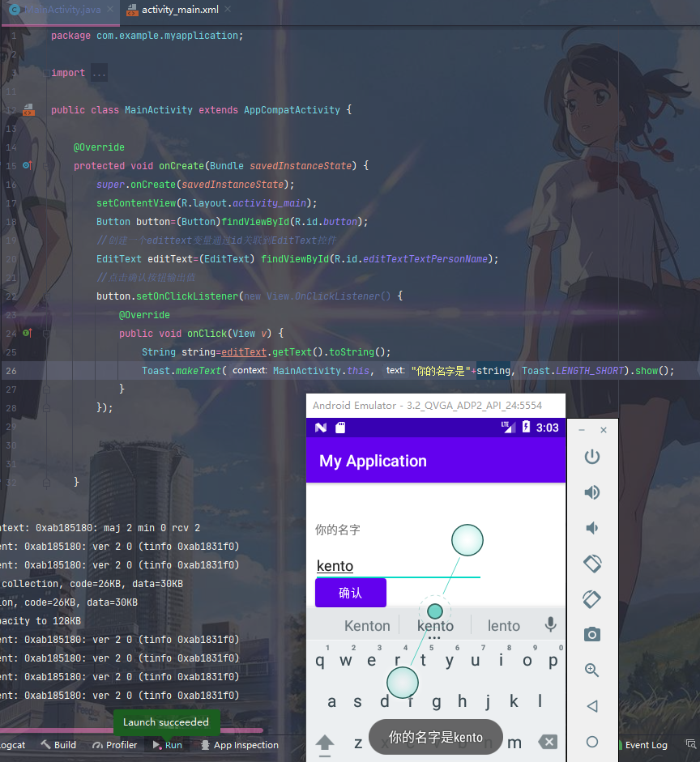Tap the l key on the keyboard

click(540, 701)
